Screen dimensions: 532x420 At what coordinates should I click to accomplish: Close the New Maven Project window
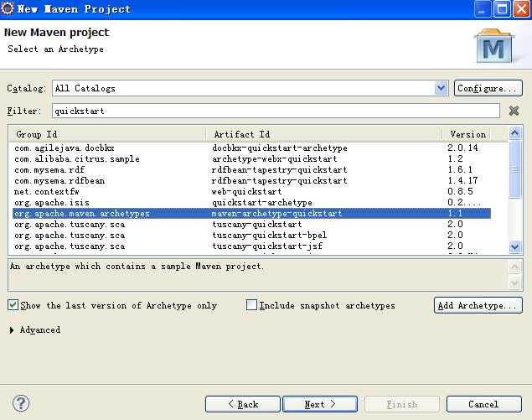pos(521,8)
